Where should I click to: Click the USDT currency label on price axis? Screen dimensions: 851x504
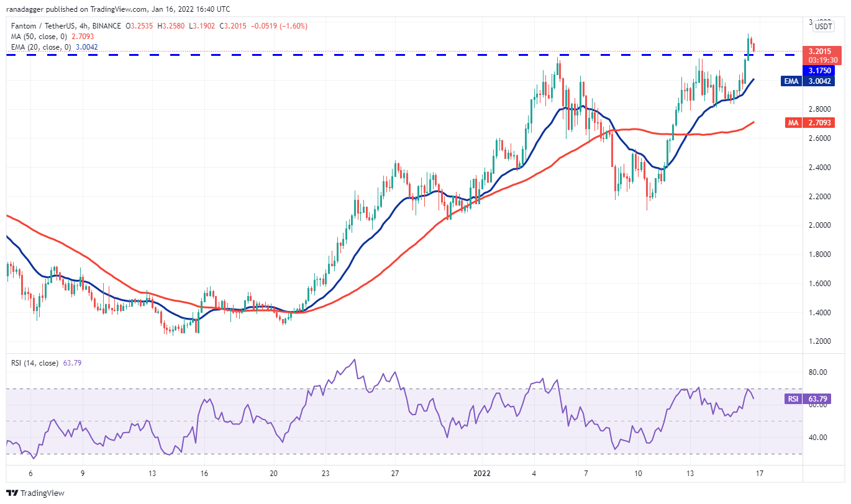click(x=824, y=26)
